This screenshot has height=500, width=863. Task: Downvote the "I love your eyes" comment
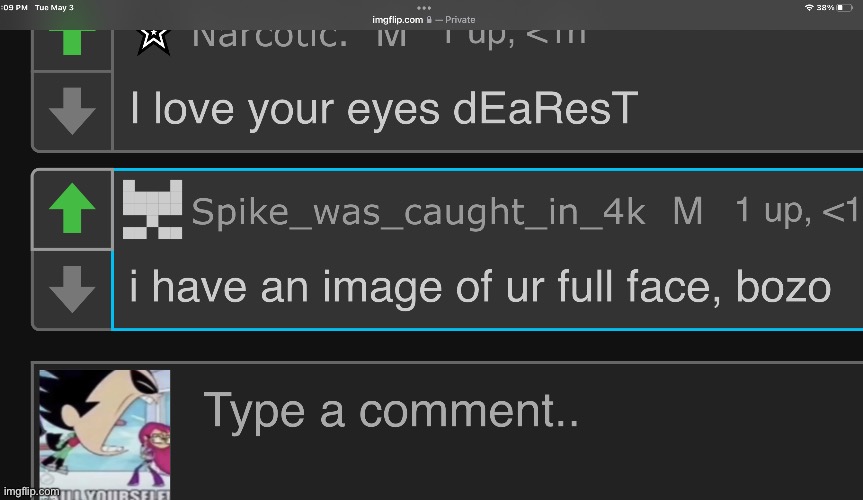(x=72, y=111)
